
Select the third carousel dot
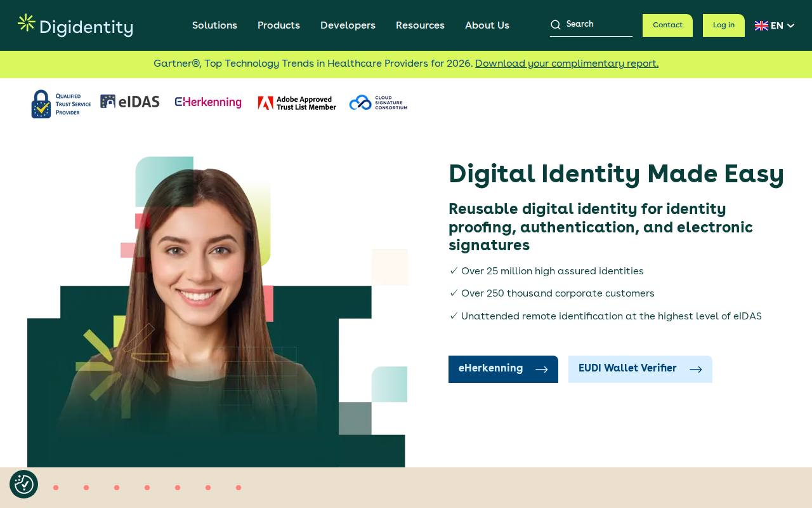(x=117, y=488)
